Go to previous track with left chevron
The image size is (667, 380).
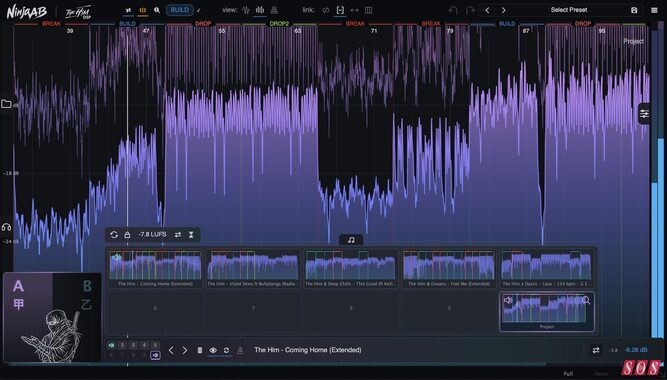(171, 350)
